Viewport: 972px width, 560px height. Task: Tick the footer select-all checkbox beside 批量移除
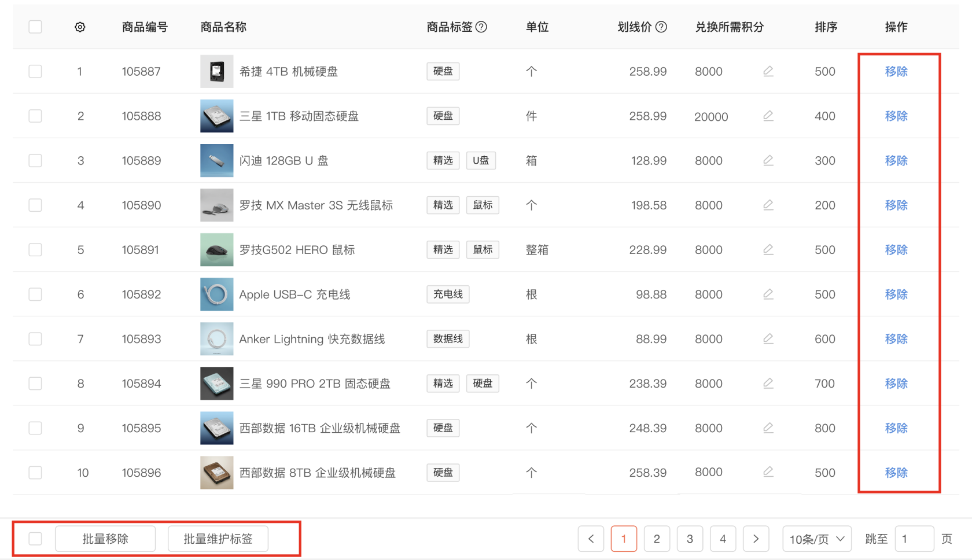click(35, 539)
